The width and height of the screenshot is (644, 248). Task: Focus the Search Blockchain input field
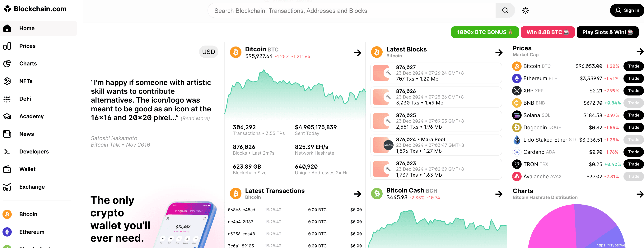(350, 11)
